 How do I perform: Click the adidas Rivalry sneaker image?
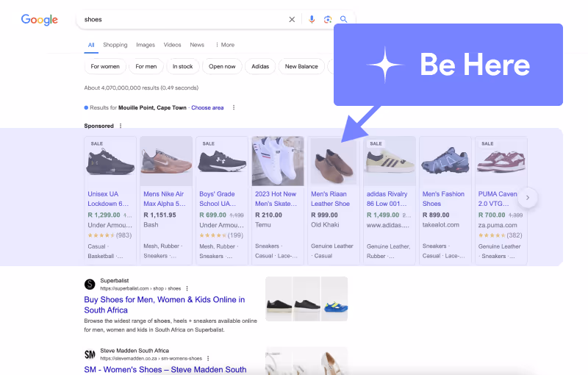(x=390, y=162)
